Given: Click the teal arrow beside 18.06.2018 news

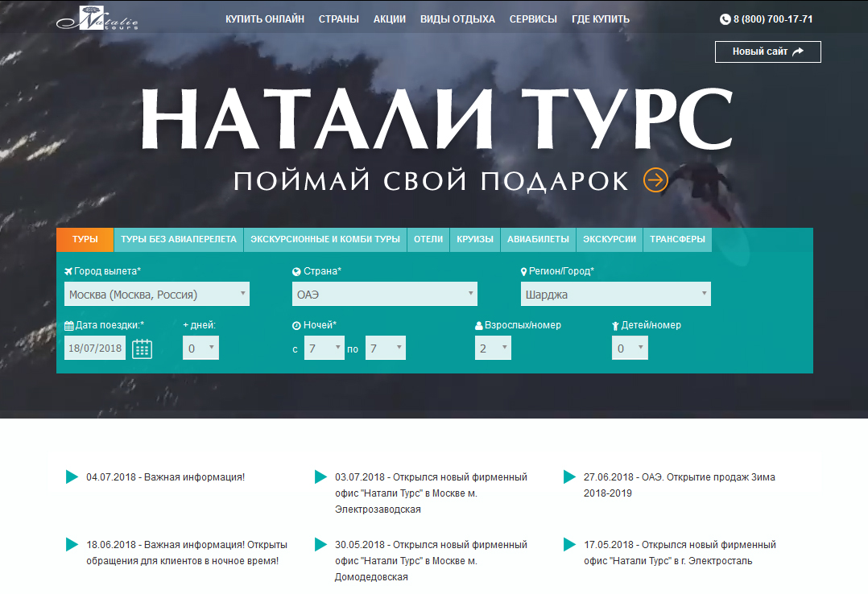Looking at the screenshot, I should tap(72, 545).
